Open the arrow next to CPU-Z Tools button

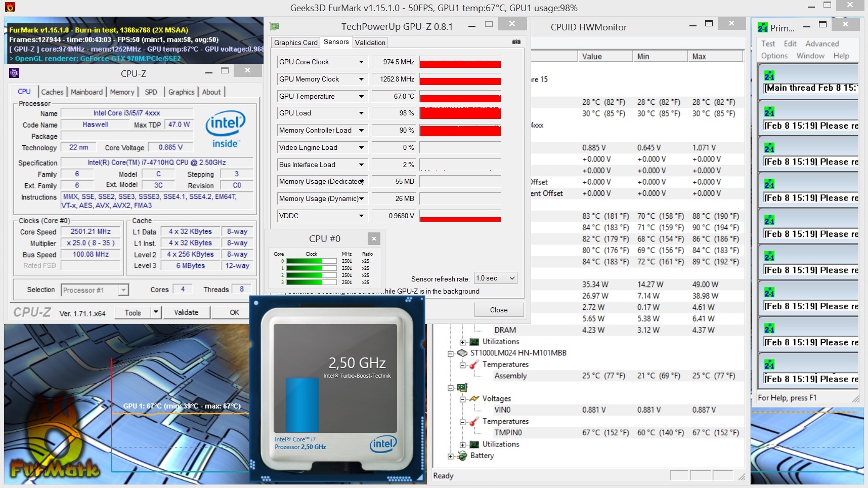click(x=156, y=312)
